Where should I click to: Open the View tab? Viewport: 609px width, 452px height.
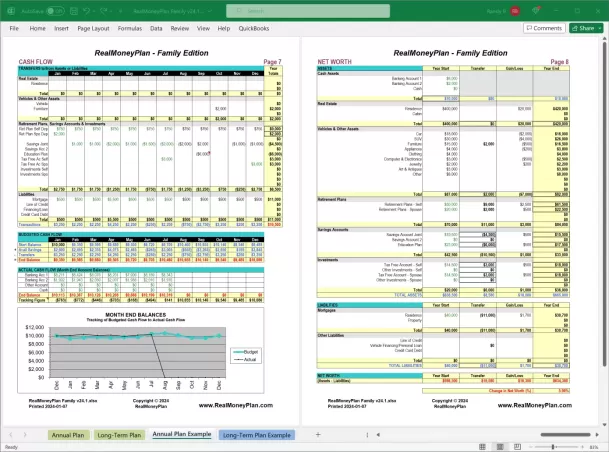203,28
